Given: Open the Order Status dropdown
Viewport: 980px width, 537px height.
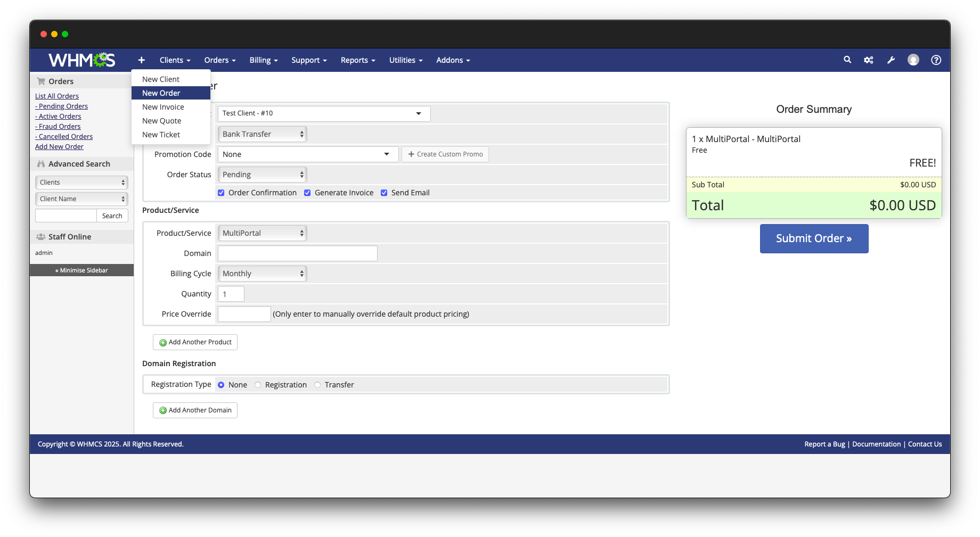Looking at the screenshot, I should [263, 175].
